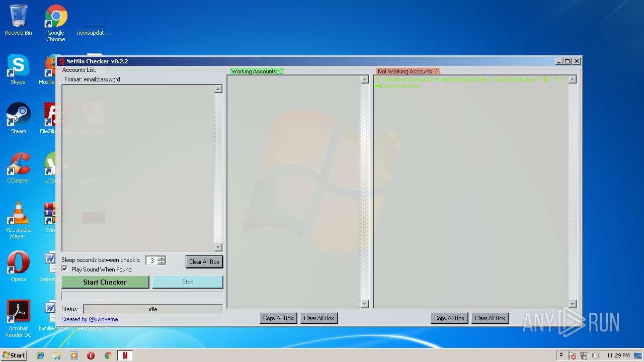This screenshot has height=362, width=644.
Task: Minimize the Netflix Checker window
Action: 559,61
